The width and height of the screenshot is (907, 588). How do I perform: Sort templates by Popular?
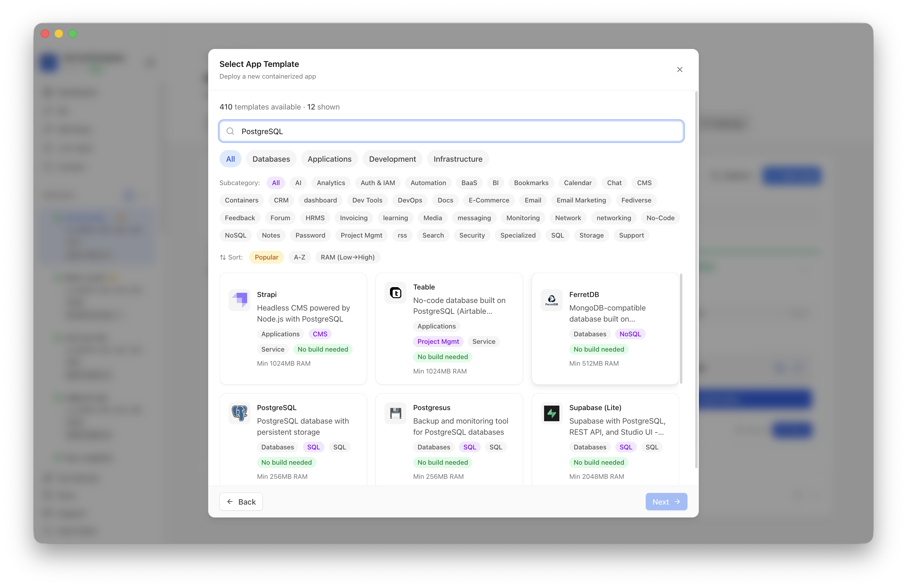(266, 257)
